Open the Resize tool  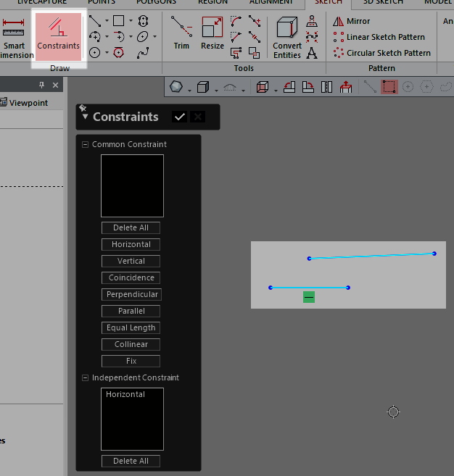pos(212,33)
